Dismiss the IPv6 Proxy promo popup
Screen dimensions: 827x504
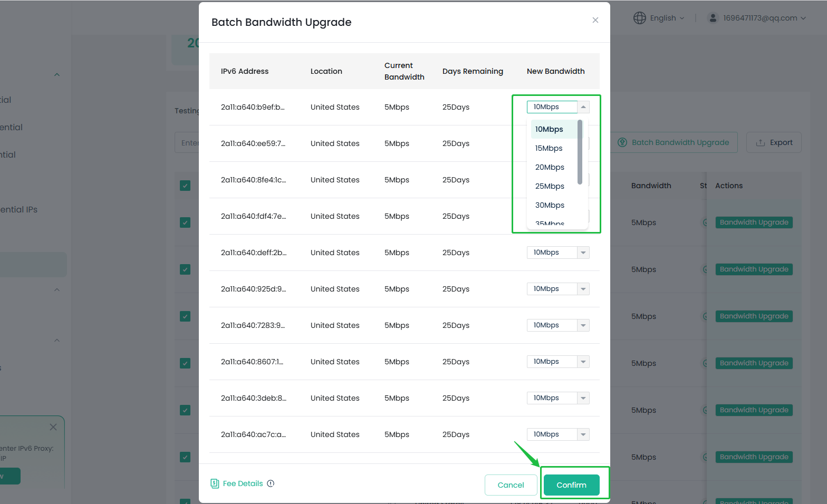point(53,427)
